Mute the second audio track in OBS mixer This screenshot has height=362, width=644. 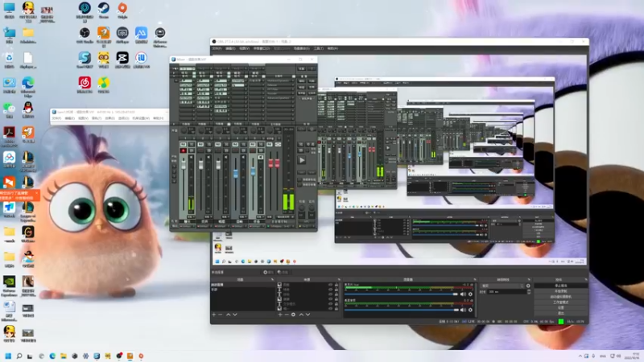[463, 310]
